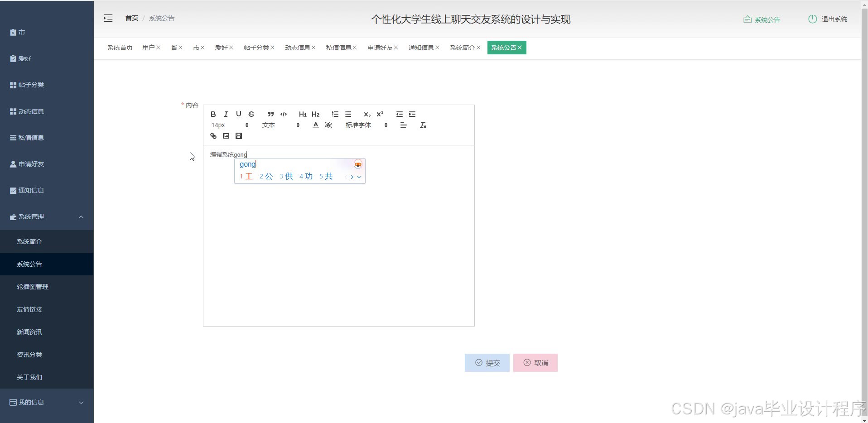Insert a video into editor
The height and width of the screenshot is (423, 868).
[x=239, y=136]
